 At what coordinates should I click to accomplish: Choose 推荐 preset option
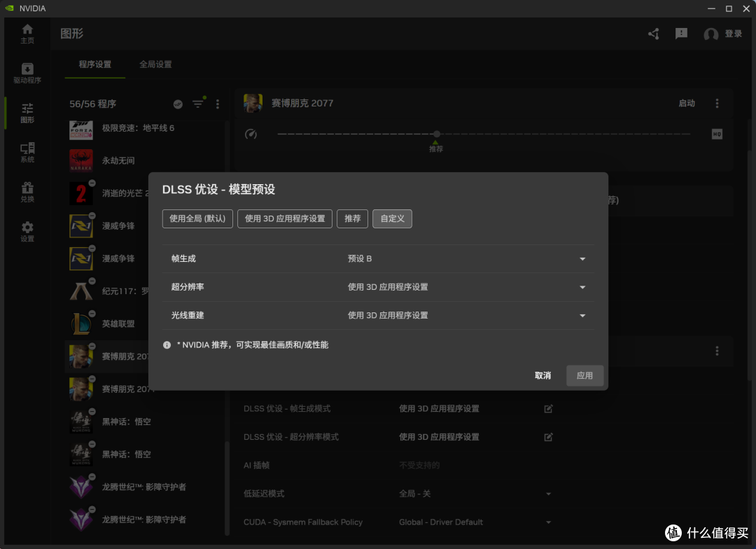352,218
